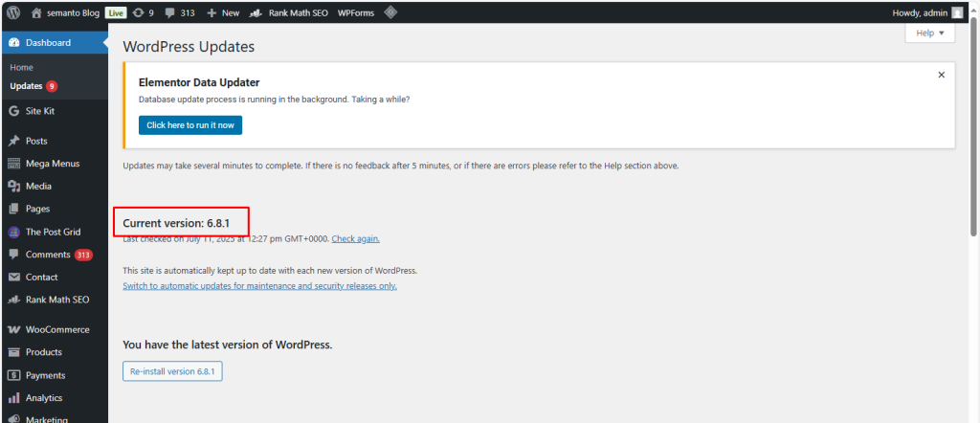Click the Re-install version 6.8.1 button
The height and width of the screenshot is (423, 980).
(x=172, y=371)
